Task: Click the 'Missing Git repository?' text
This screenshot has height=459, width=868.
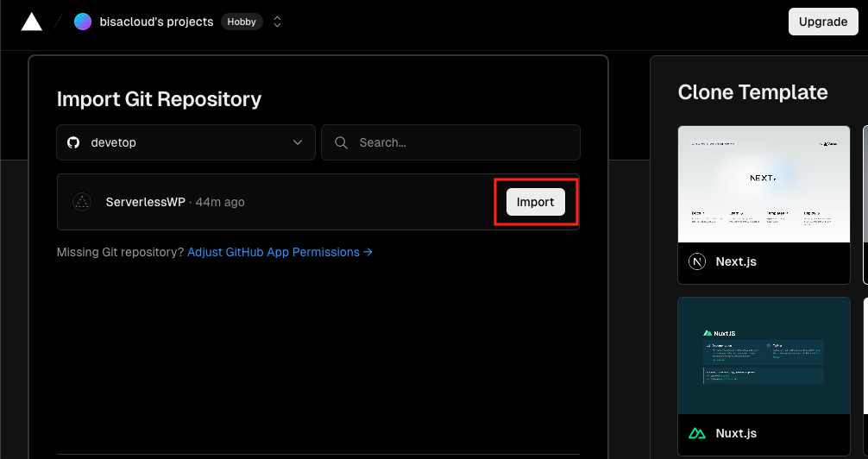Action: coord(120,252)
